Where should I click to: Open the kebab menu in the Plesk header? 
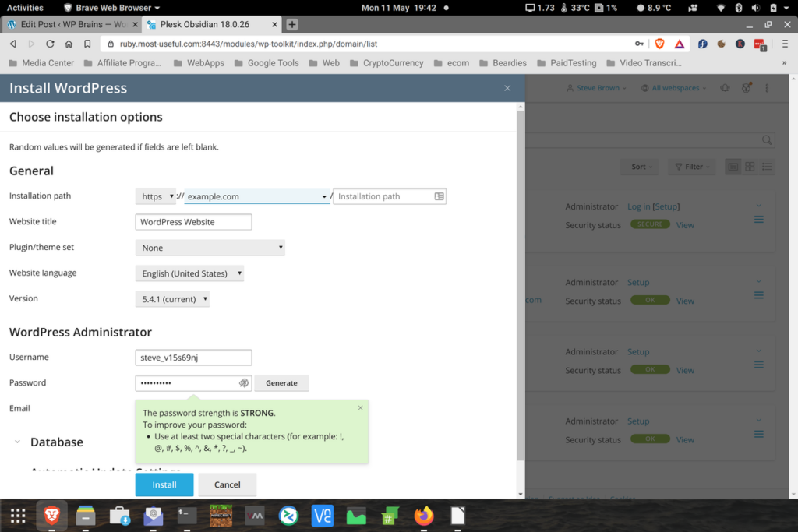coord(767,88)
